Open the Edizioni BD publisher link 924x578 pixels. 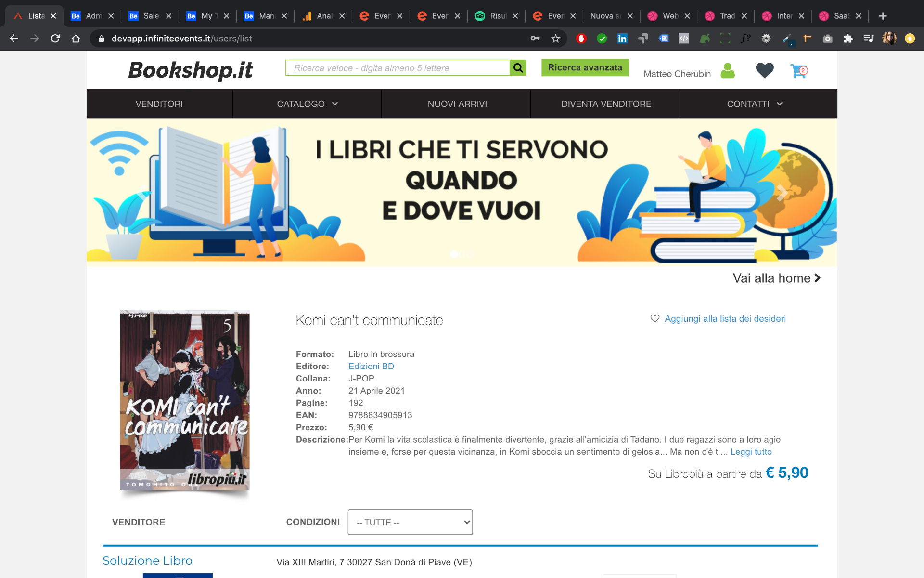[x=371, y=366]
